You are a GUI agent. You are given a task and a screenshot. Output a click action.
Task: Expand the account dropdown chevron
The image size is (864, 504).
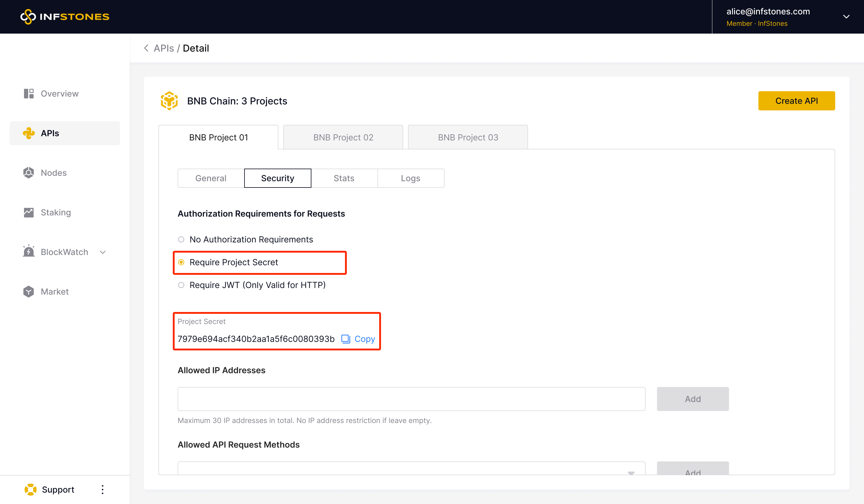tap(846, 17)
